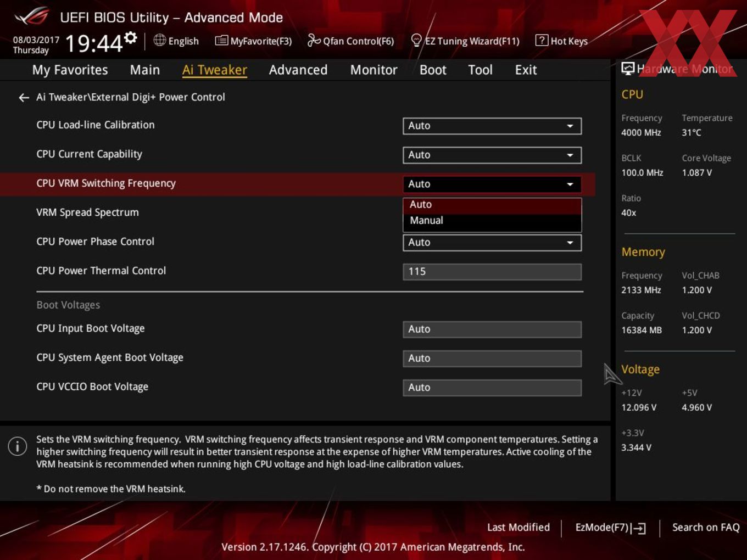Image resolution: width=747 pixels, height=560 pixels.
Task: Open the Tool tab
Action: click(480, 70)
